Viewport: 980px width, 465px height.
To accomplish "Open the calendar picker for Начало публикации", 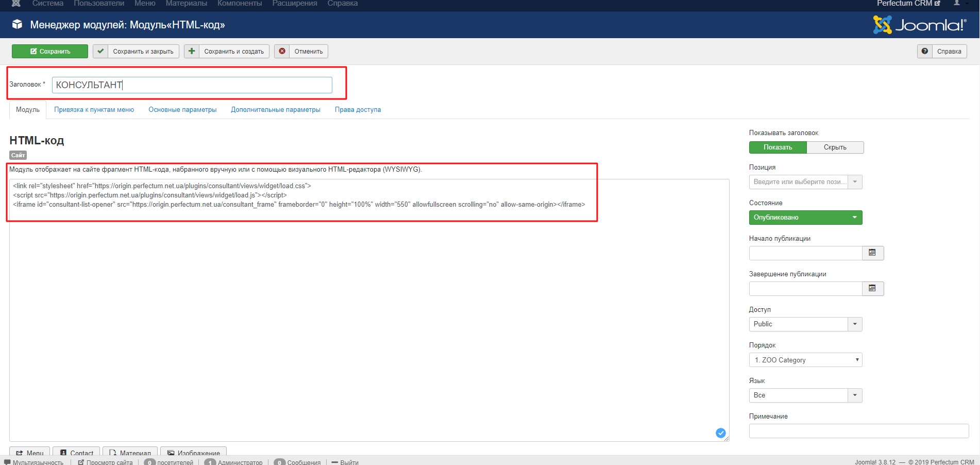I will coord(872,253).
